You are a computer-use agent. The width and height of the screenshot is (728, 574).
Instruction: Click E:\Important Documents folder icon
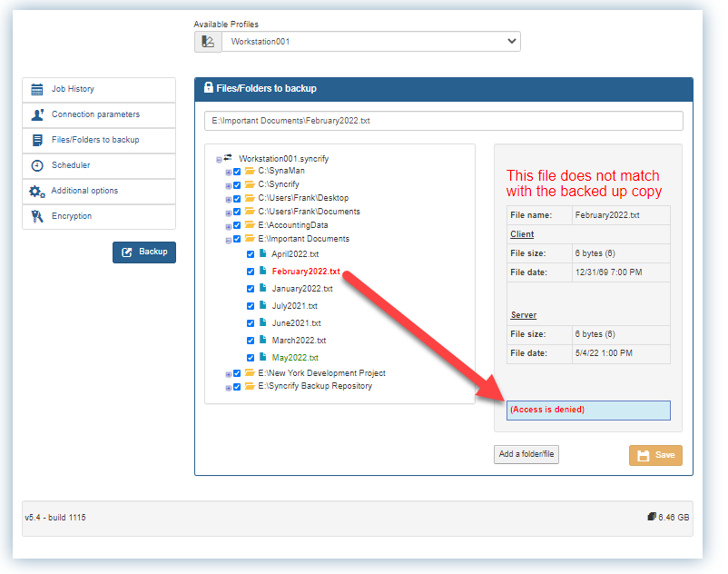250,238
